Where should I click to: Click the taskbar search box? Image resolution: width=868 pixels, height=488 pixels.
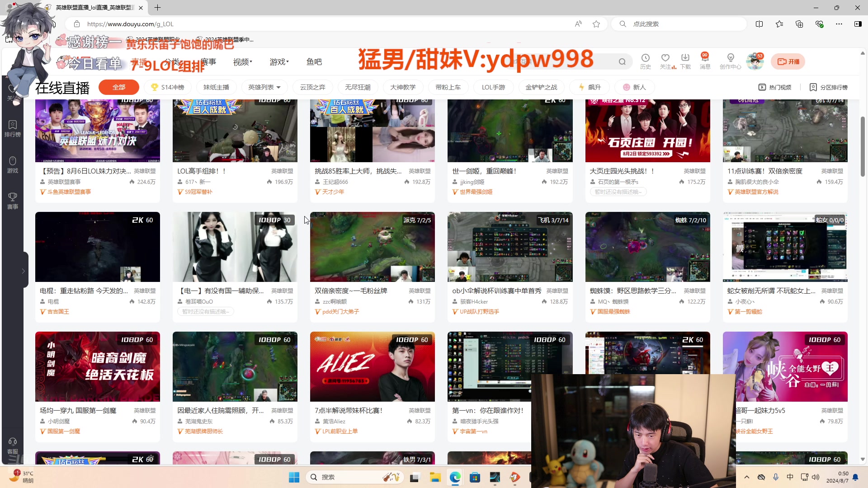(x=355, y=477)
